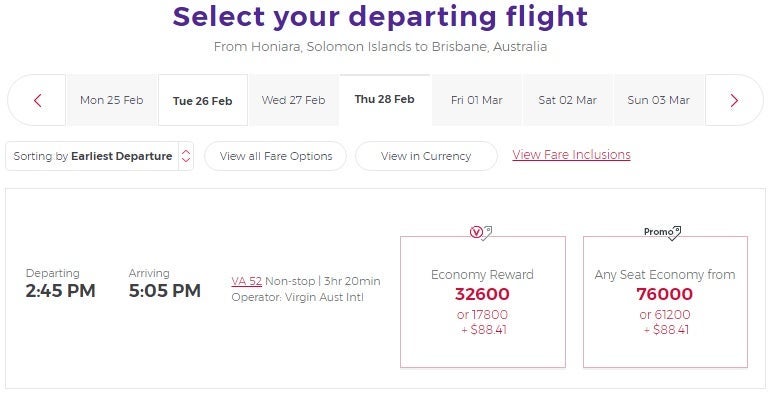
Task: Switch to Wed 27 Feb tab
Action: click(x=294, y=100)
